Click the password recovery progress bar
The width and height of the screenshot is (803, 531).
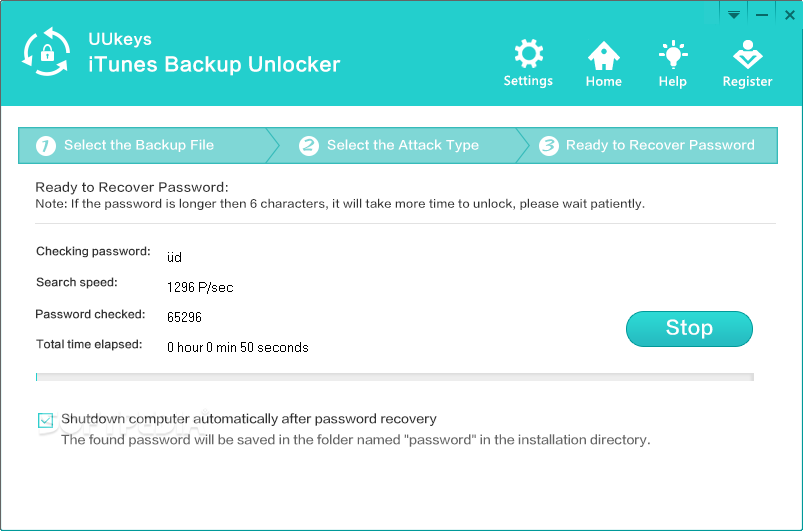click(x=394, y=377)
